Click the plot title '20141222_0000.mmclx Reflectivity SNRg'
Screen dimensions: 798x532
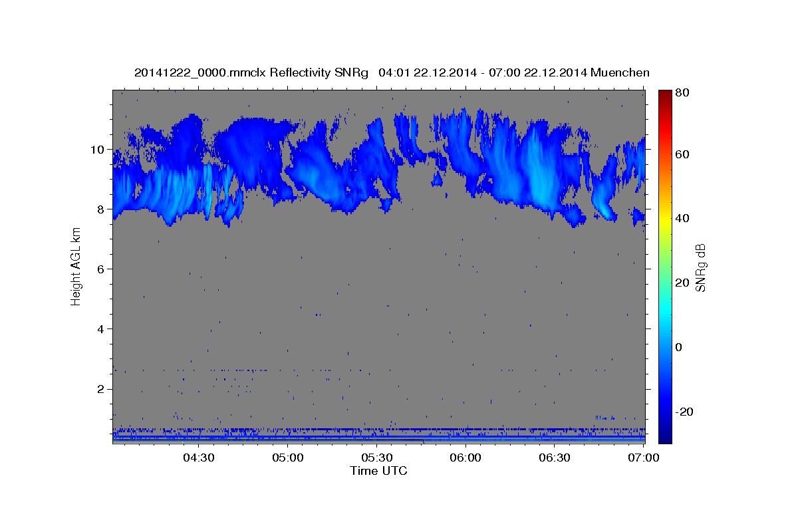[251, 72]
